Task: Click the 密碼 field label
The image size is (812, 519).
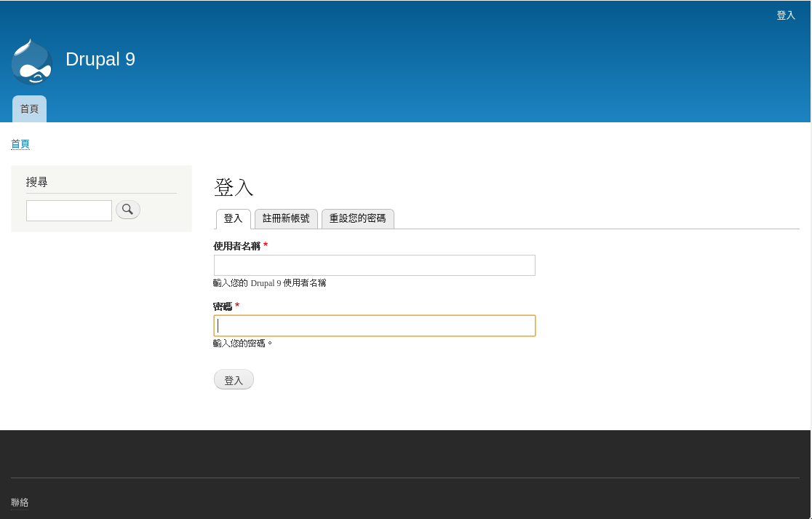Action: [x=222, y=306]
